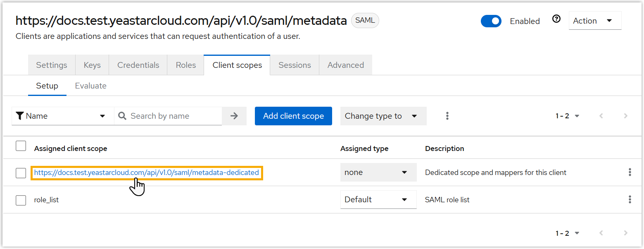Click the Search by name field
This screenshot has height=249, width=644.
173,116
